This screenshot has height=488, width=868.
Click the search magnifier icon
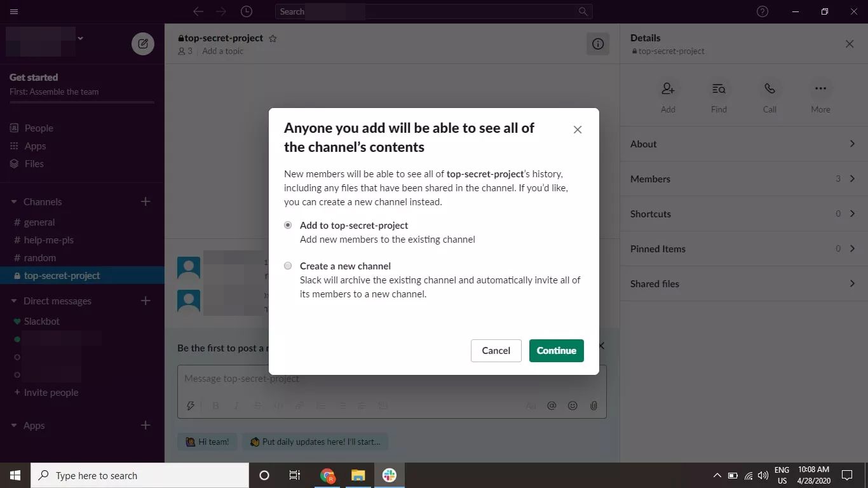pyautogui.click(x=583, y=11)
